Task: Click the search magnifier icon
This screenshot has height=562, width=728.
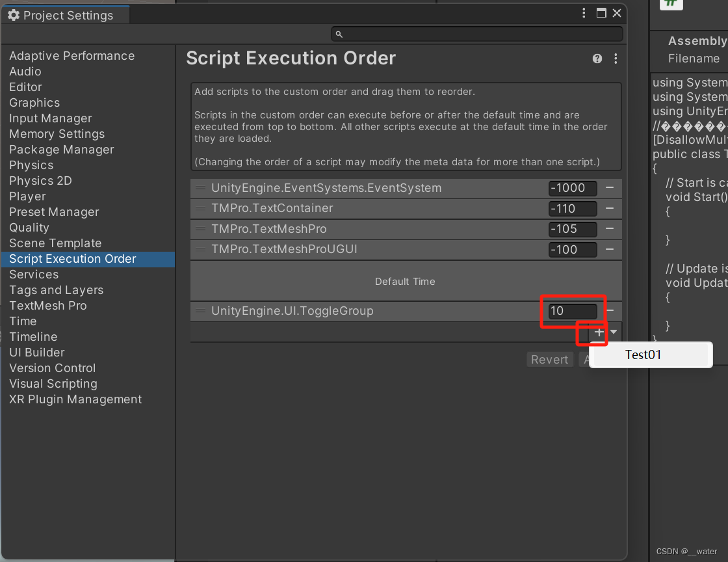Action: [x=340, y=33]
